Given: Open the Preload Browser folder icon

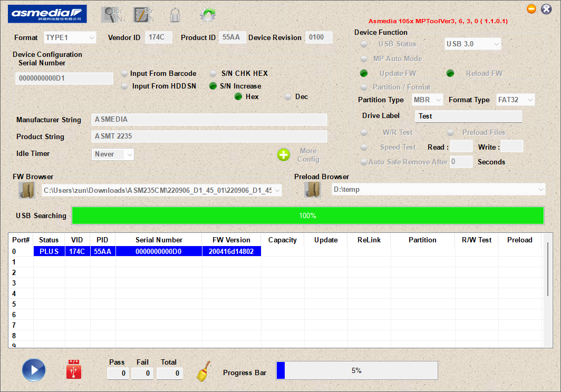Looking at the screenshot, I should click(x=313, y=190).
